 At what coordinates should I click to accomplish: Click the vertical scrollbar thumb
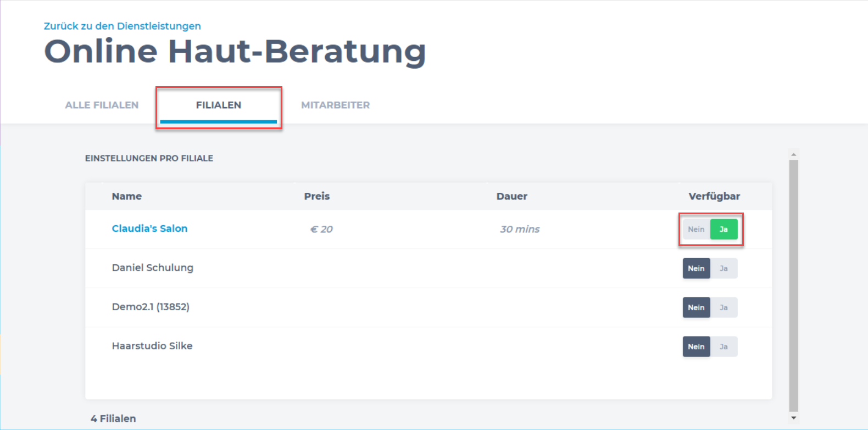pyautogui.click(x=793, y=284)
